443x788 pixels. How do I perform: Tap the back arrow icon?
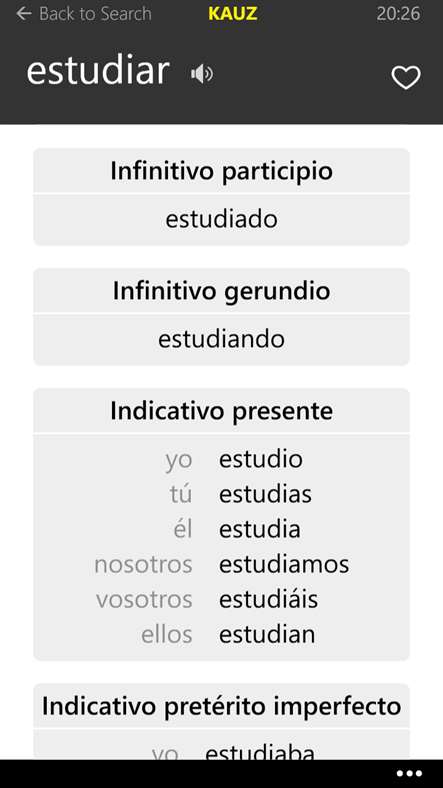click(24, 14)
